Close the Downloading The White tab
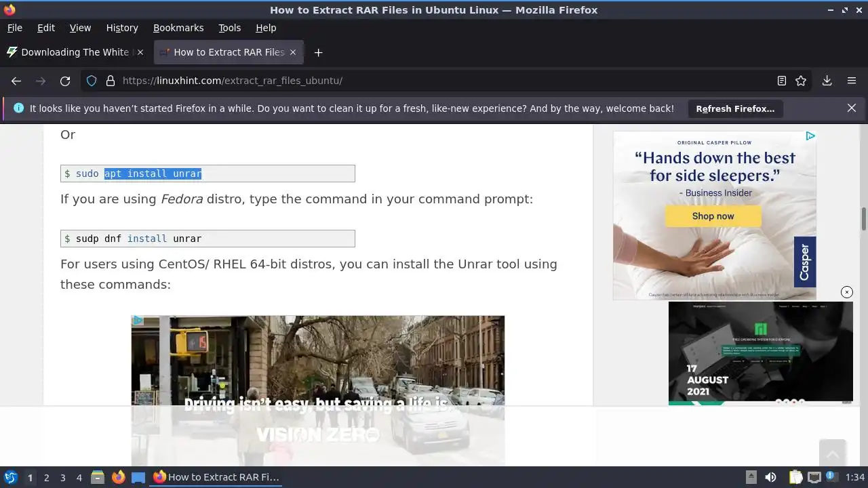 [140, 52]
